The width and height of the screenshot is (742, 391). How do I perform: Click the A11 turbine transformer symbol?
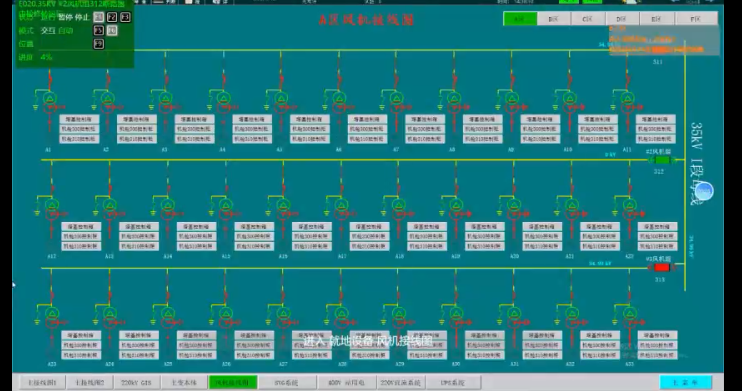click(x=627, y=103)
